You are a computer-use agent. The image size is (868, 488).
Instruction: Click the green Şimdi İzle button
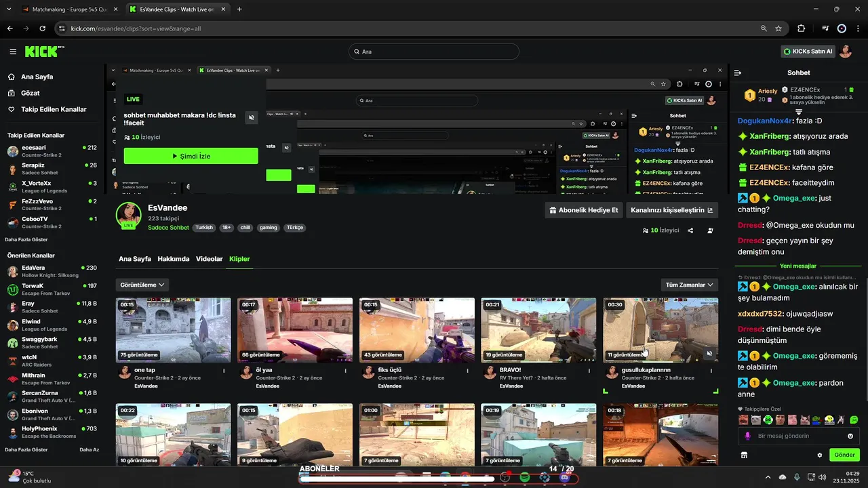[191, 156]
